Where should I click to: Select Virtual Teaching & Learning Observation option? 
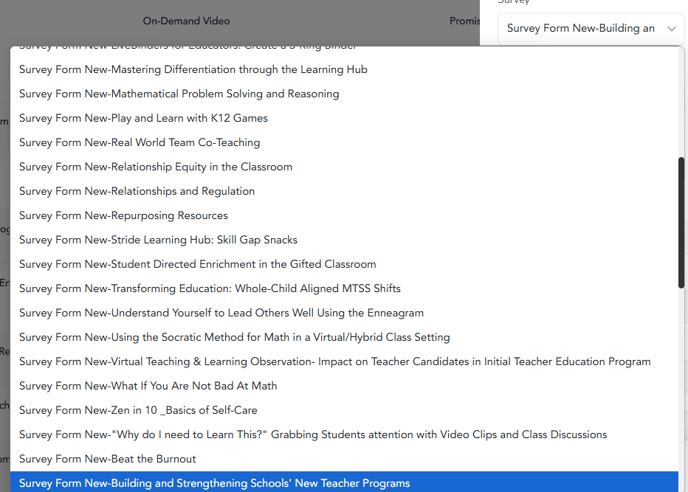tap(344, 362)
